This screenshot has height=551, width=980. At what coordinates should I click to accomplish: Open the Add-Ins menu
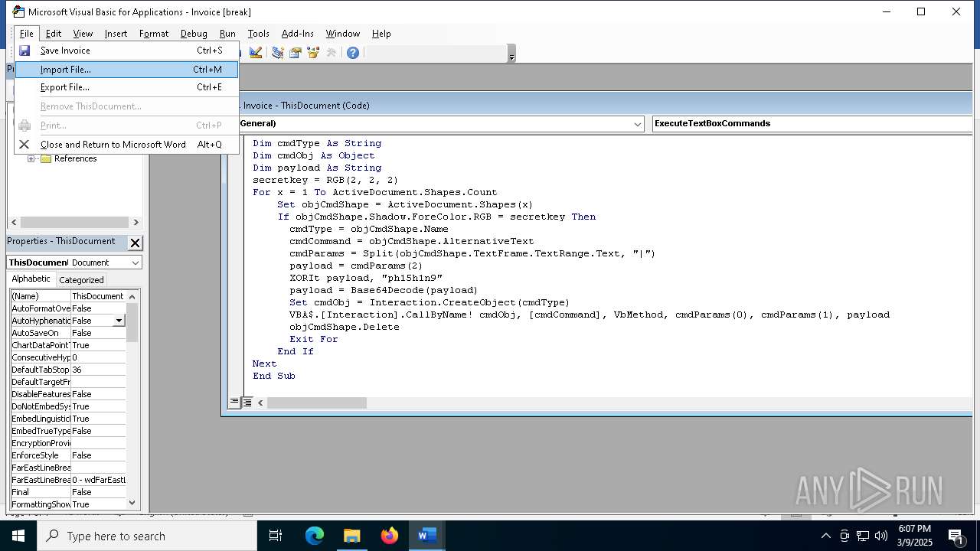point(298,34)
